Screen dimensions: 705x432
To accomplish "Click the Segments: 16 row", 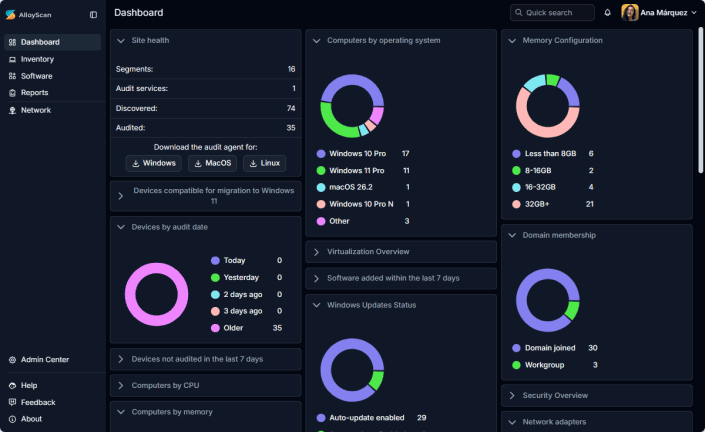I will tap(205, 69).
